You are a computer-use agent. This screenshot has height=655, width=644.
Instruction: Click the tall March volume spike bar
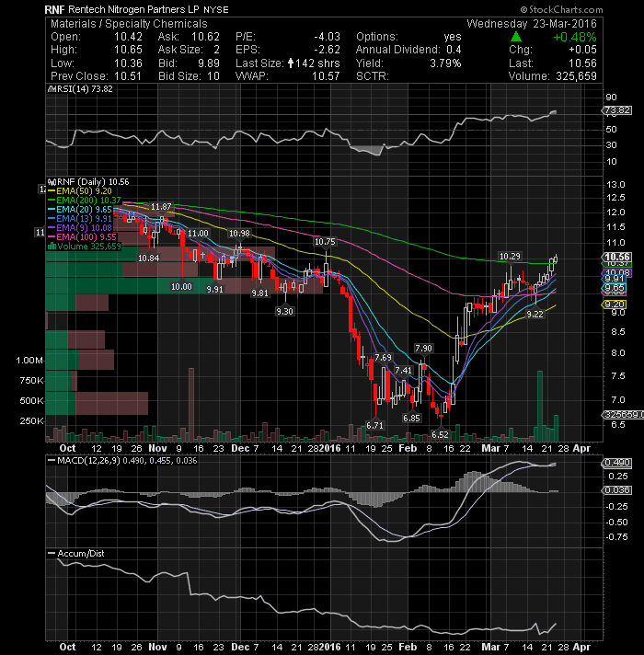pyautogui.click(x=540, y=406)
